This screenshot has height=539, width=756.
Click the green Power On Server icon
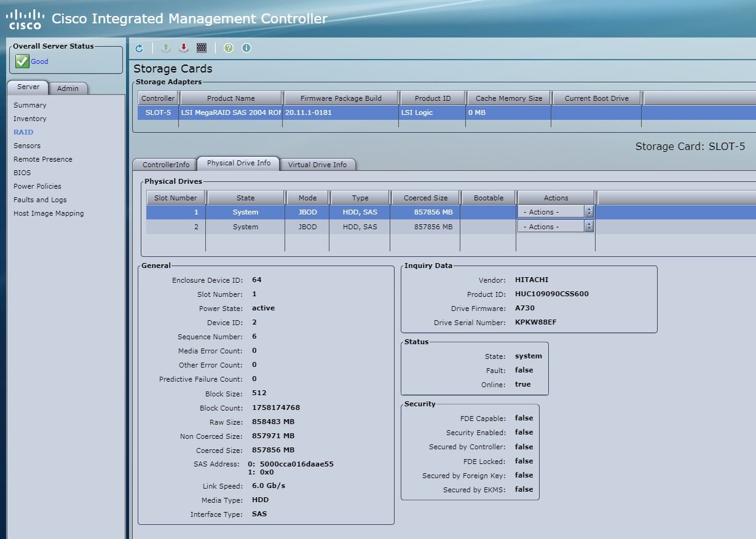pyautogui.click(x=165, y=48)
